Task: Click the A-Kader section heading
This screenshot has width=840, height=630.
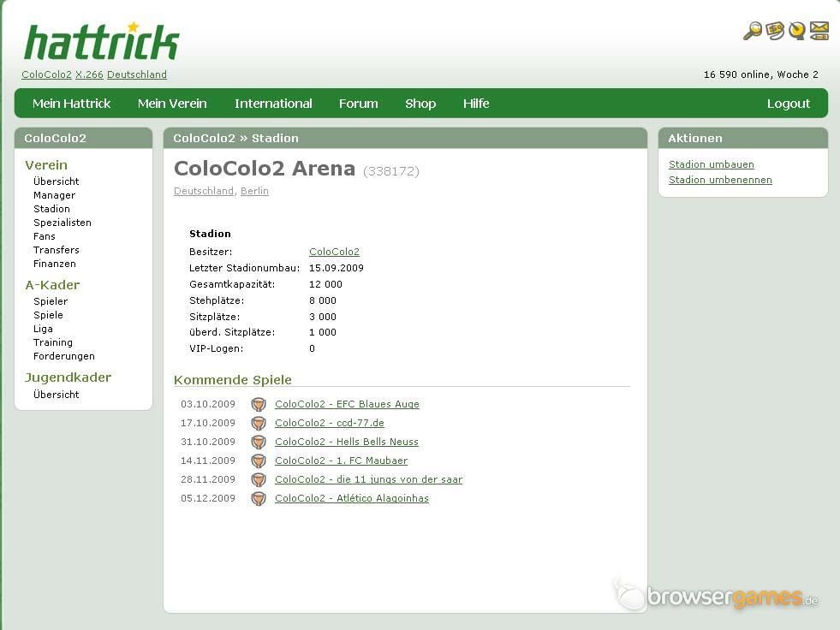Action: [x=52, y=285]
